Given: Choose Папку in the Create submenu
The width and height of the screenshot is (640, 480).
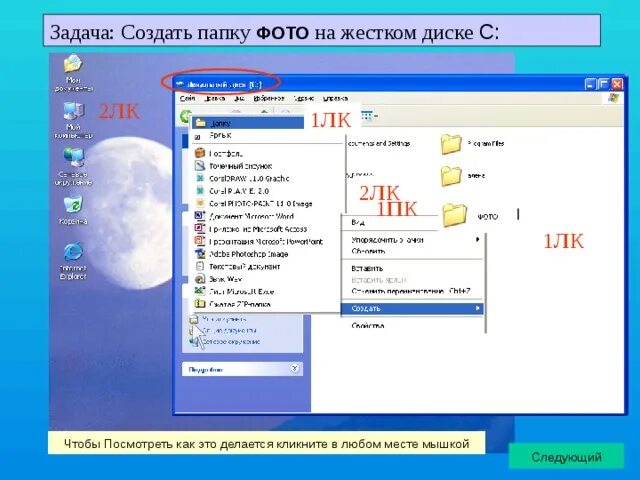Looking at the screenshot, I should [248, 123].
